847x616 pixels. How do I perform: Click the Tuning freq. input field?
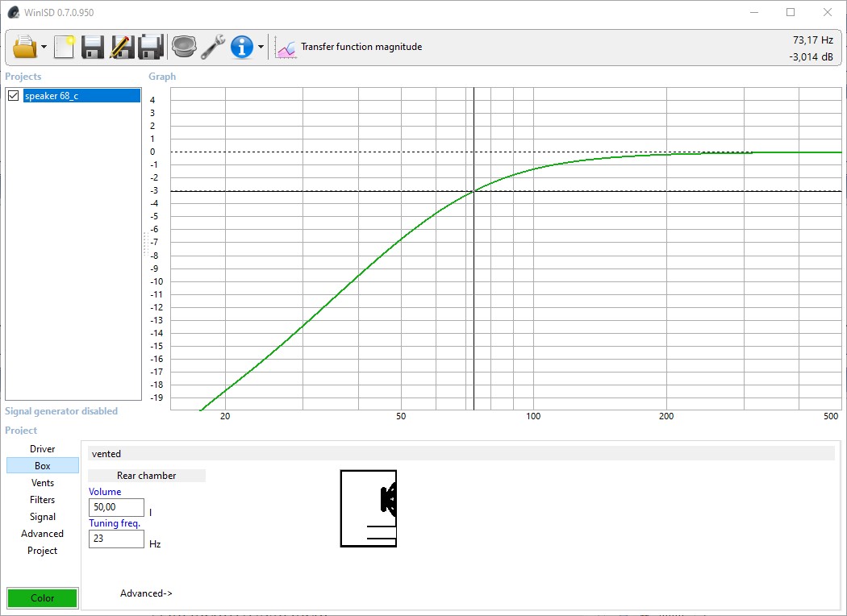click(116, 539)
